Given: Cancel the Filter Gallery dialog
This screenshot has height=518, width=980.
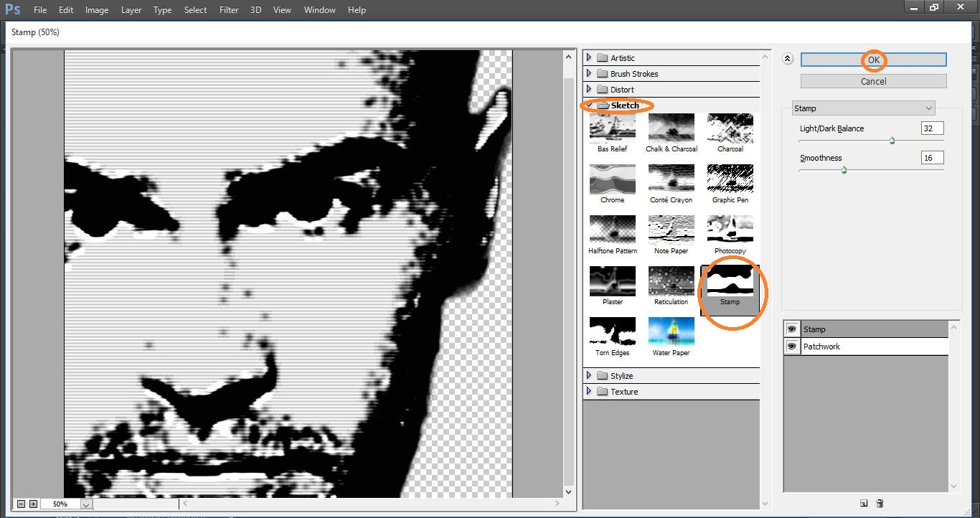Looking at the screenshot, I should (x=872, y=80).
